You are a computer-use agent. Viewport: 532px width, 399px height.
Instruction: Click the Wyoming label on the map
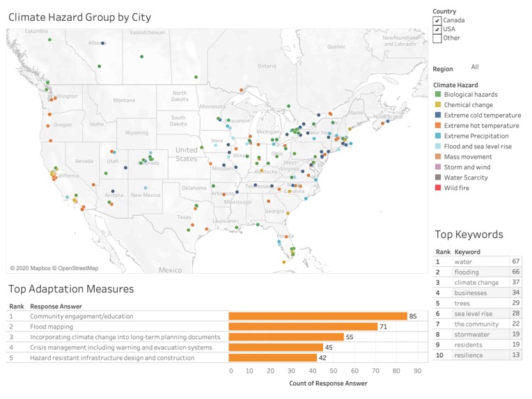click(136, 133)
